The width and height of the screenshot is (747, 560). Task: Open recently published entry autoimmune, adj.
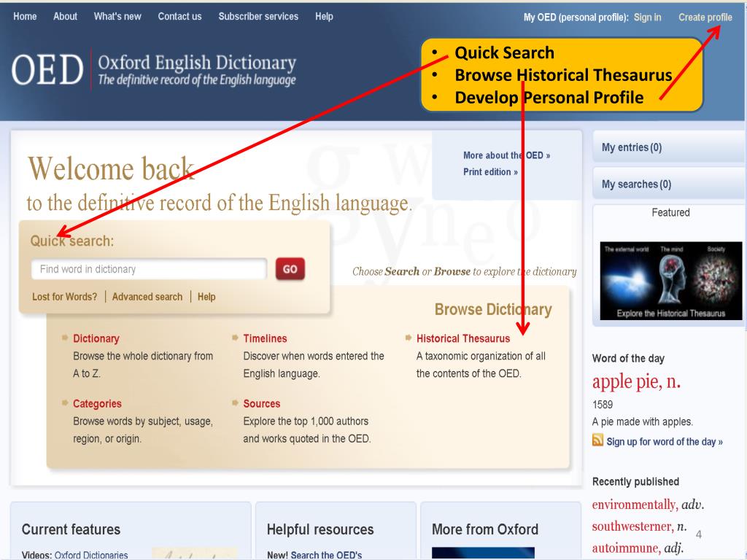(638, 548)
